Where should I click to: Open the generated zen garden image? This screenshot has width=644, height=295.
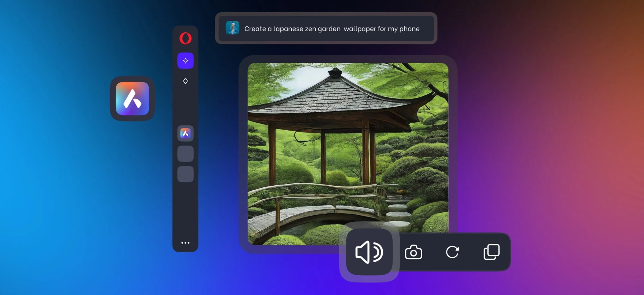pos(348,154)
